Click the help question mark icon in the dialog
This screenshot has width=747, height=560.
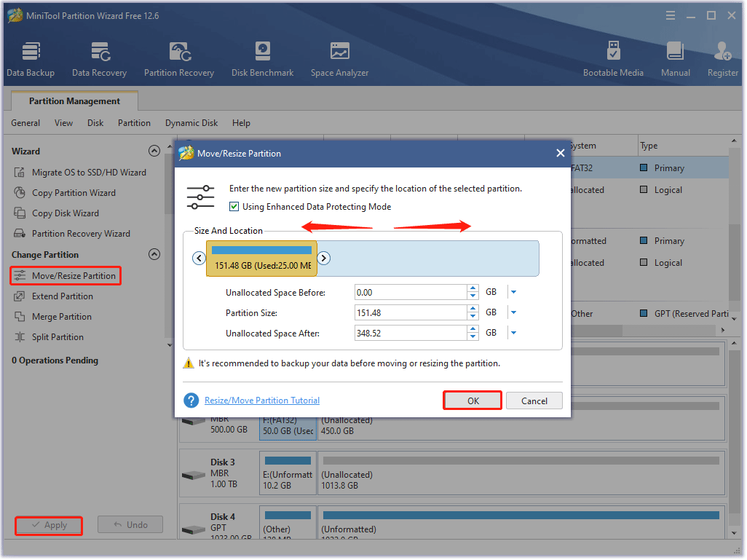[x=191, y=401]
